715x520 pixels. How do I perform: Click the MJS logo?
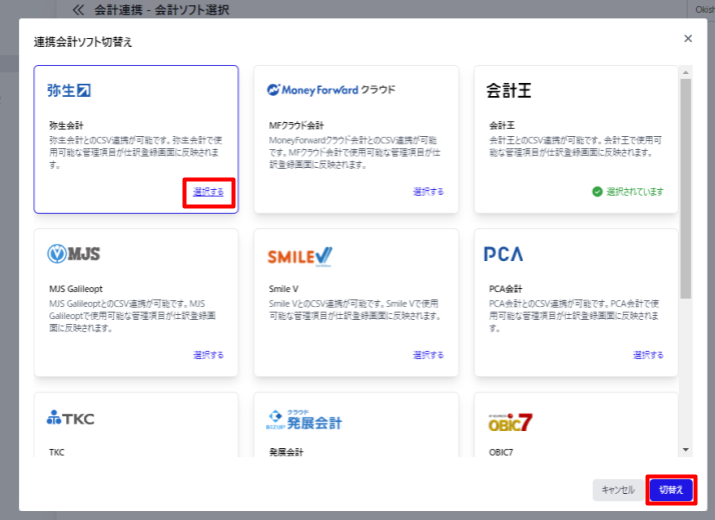(73, 254)
